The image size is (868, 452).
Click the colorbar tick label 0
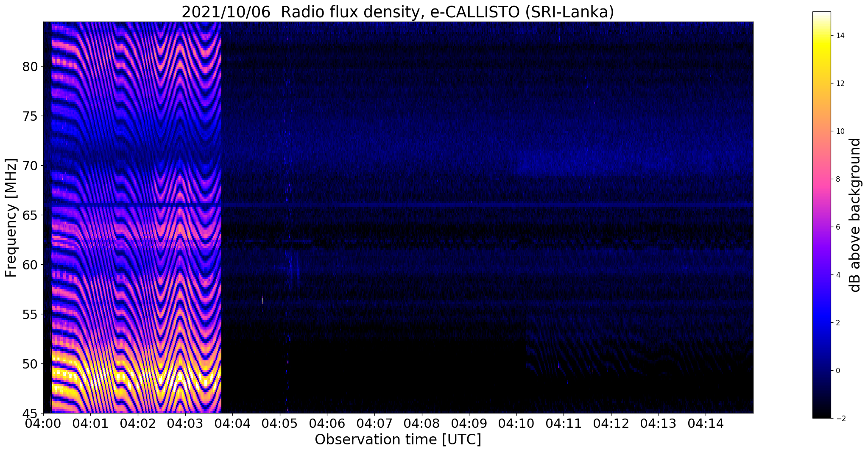(837, 371)
